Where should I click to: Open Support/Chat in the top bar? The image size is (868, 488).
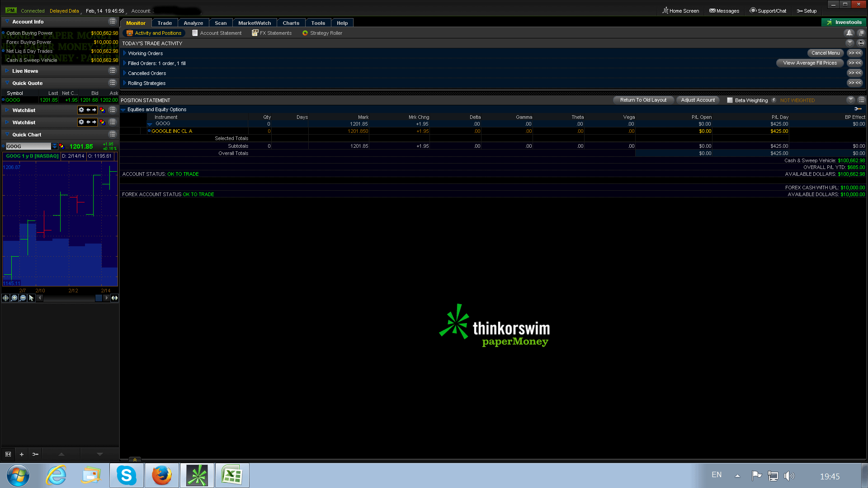[x=768, y=11]
